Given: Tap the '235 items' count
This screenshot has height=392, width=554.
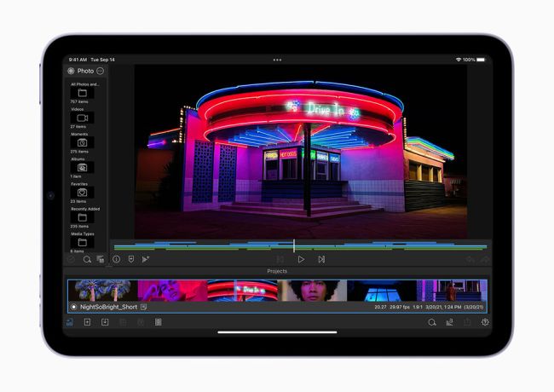Looking at the screenshot, I should coord(79,226).
